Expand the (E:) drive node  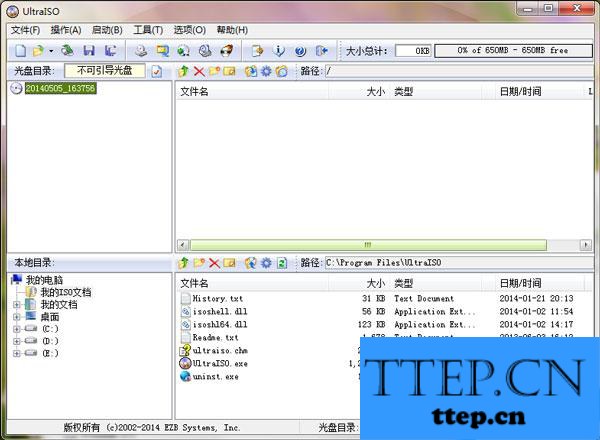click(x=16, y=354)
